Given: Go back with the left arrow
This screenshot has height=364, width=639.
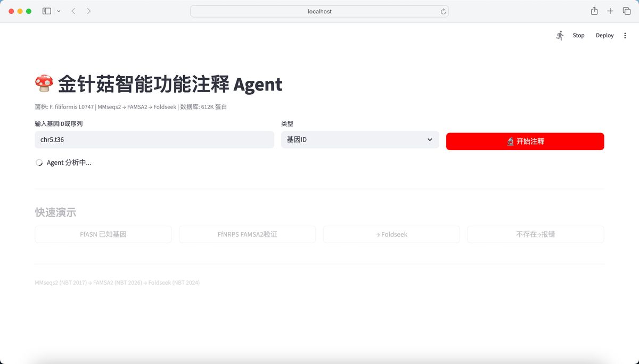Looking at the screenshot, I should tap(73, 11).
